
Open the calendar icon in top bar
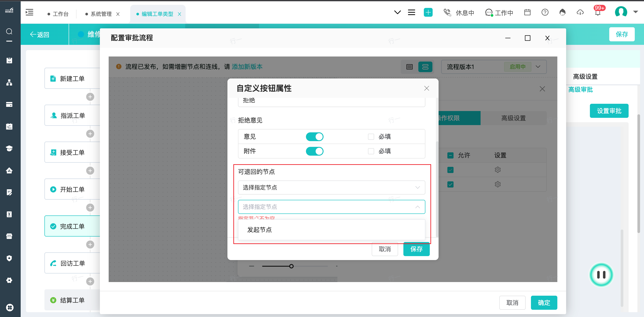pos(527,12)
